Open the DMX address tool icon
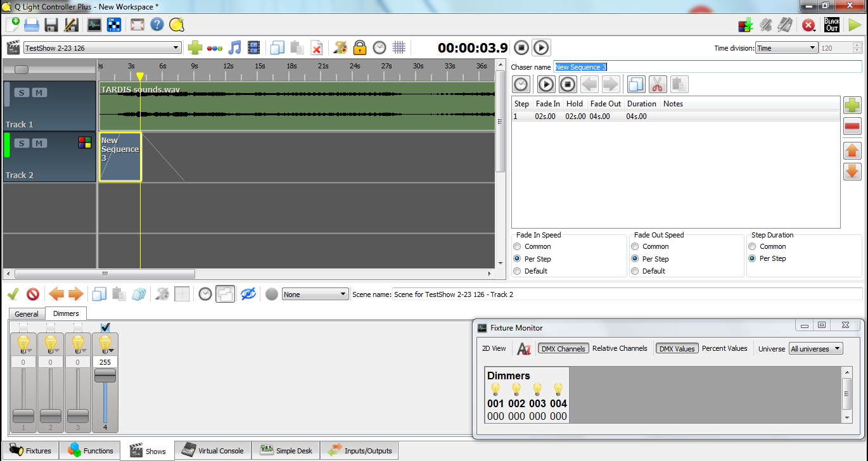 pyautogui.click(x=114, y=25)
